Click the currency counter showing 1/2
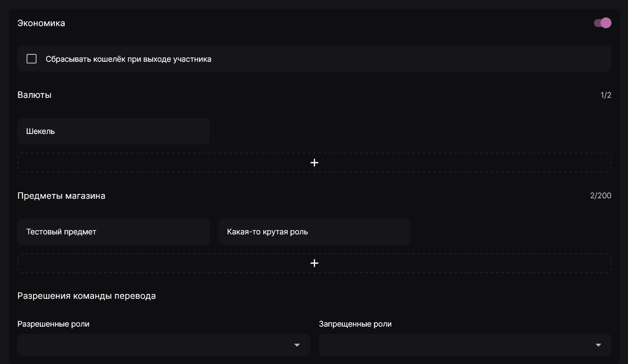Image resolution: width=628 pixels, height=364 pixels. coord(605,94)
